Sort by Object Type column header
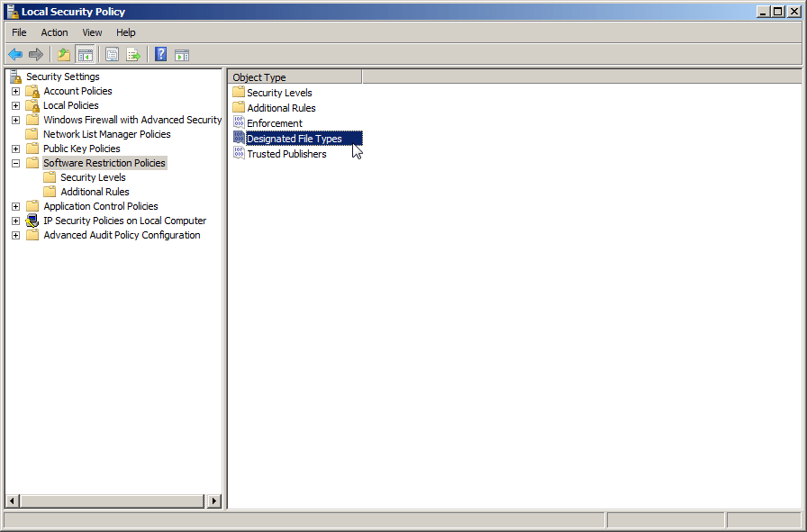The image size is (807, 532). pos(295,77)
